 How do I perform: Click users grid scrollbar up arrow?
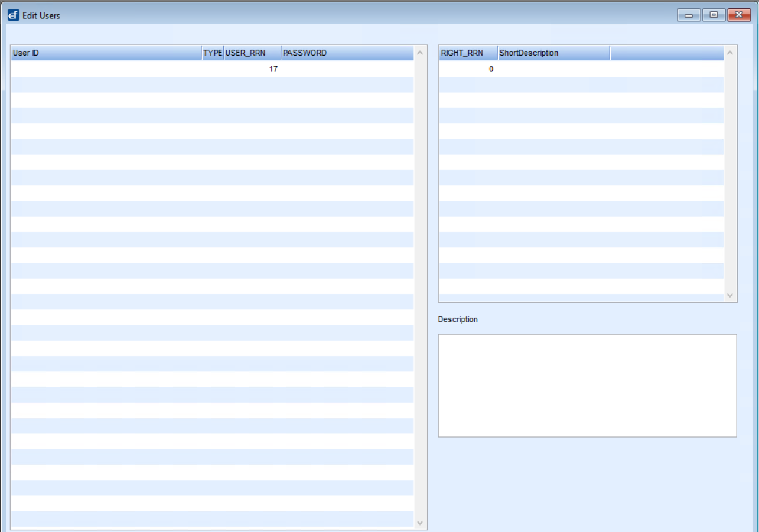click(x=420, y=53)
